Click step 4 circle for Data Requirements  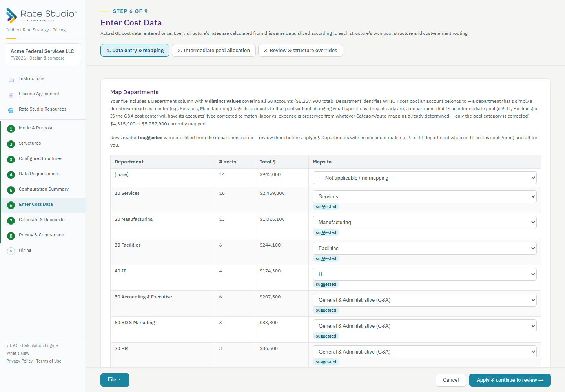(11, 174)
